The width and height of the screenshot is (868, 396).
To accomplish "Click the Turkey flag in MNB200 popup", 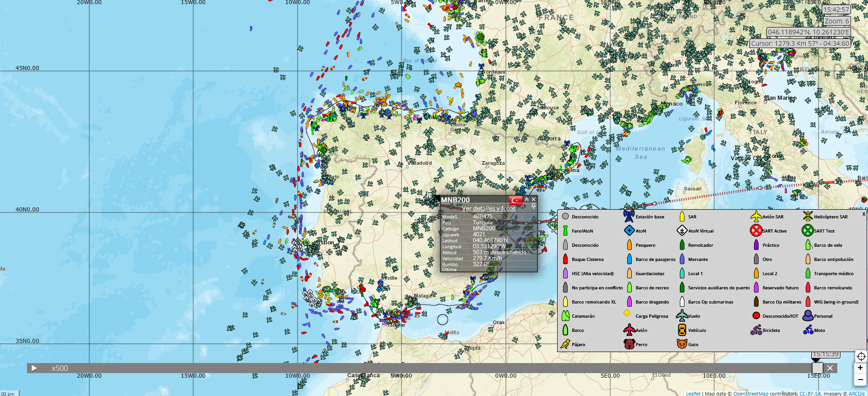I will point(516,200).
